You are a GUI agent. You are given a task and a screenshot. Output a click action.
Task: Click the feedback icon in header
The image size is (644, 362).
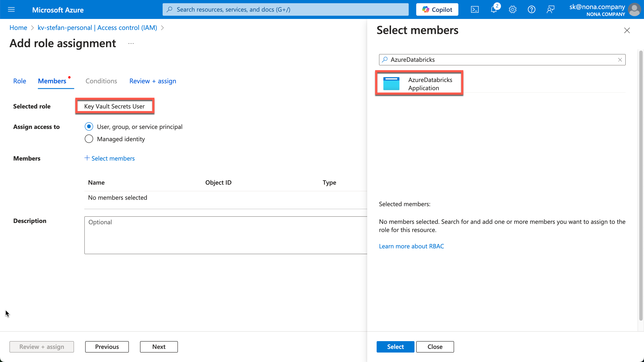[x=550, y=9]
